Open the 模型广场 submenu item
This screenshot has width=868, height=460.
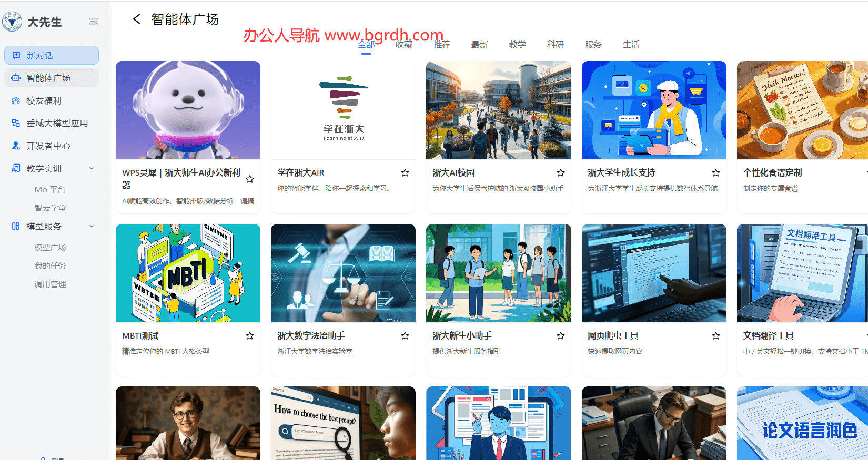click(x=50, y=247)
